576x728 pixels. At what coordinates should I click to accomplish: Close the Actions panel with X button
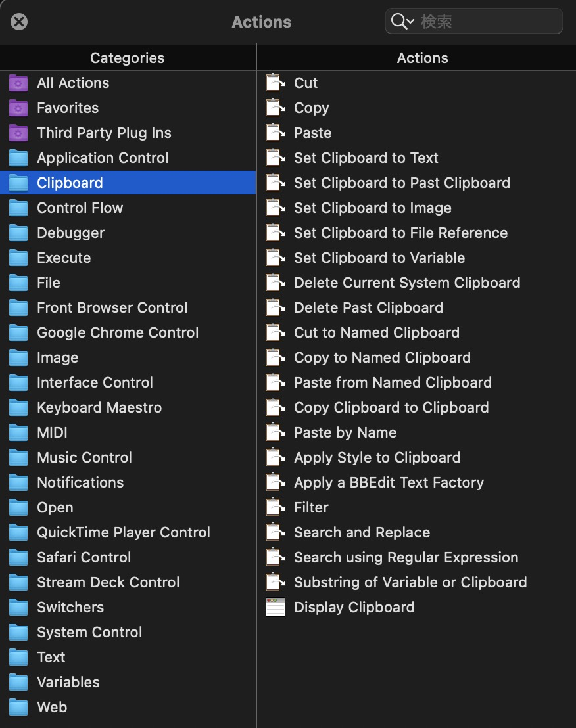pos(19,22)
